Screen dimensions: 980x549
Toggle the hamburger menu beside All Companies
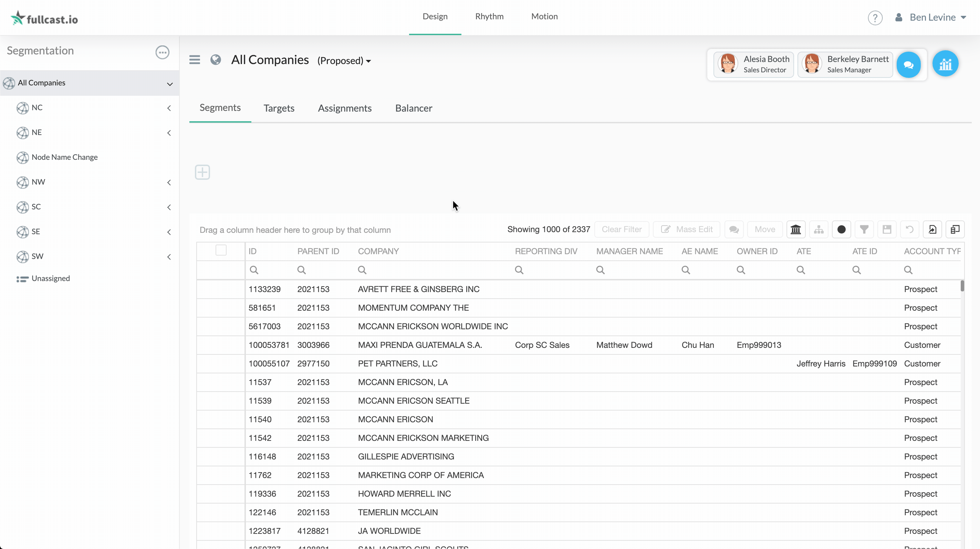(x=195, y=60)
